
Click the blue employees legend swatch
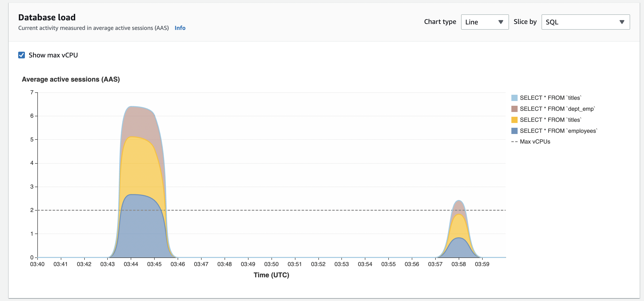click(x=514, y=131)
